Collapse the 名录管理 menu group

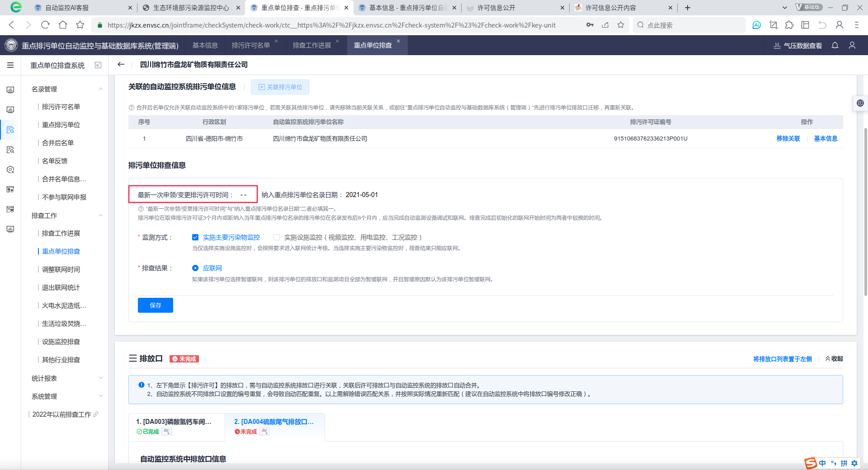pos(101,89)
